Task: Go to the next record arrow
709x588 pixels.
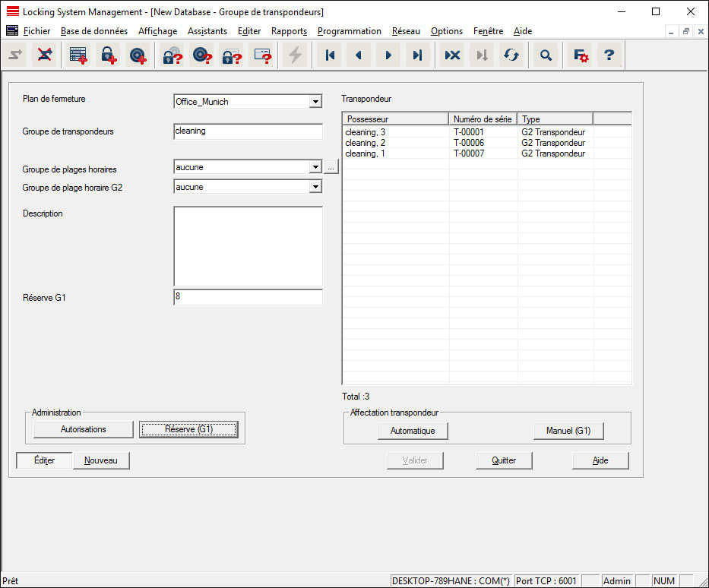Action: tap(388, 55)
